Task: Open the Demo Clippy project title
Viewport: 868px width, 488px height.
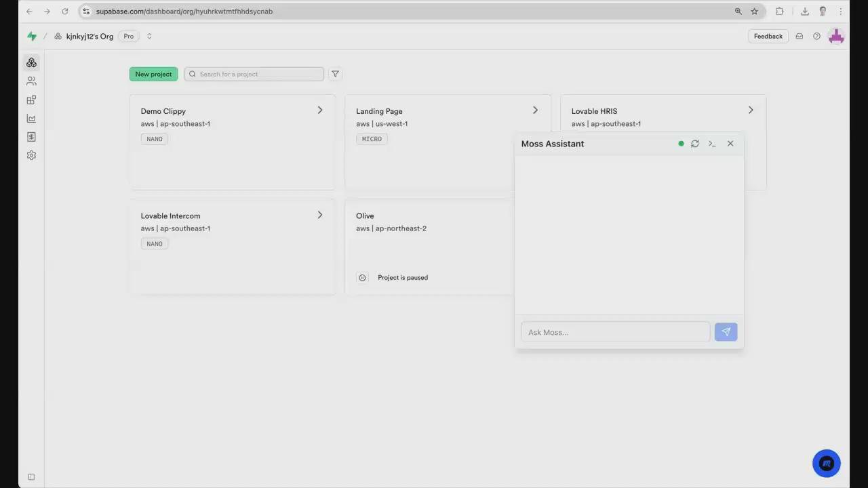Action: coord(163,111)
